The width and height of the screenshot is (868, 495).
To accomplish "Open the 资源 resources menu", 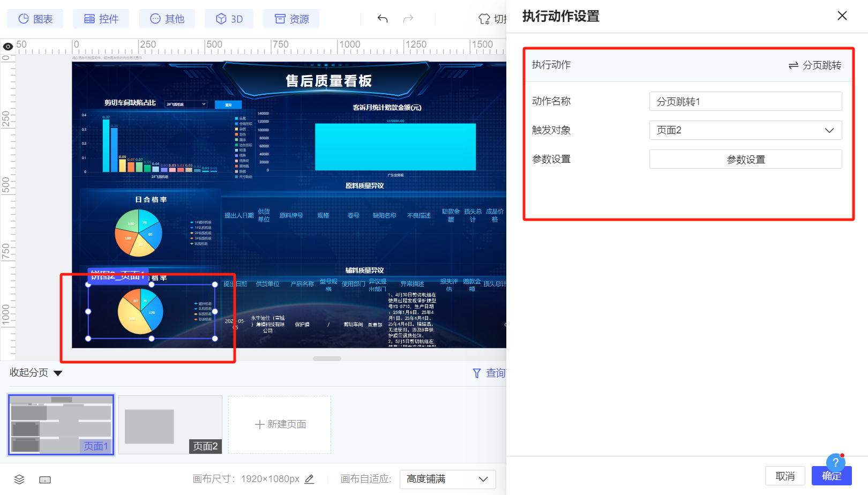I will point(291,19).
